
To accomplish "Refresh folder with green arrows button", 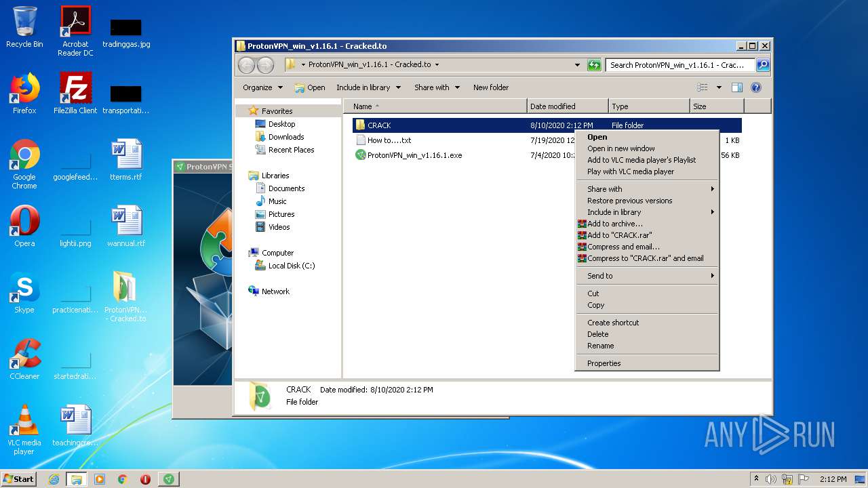I will (594, 65).
